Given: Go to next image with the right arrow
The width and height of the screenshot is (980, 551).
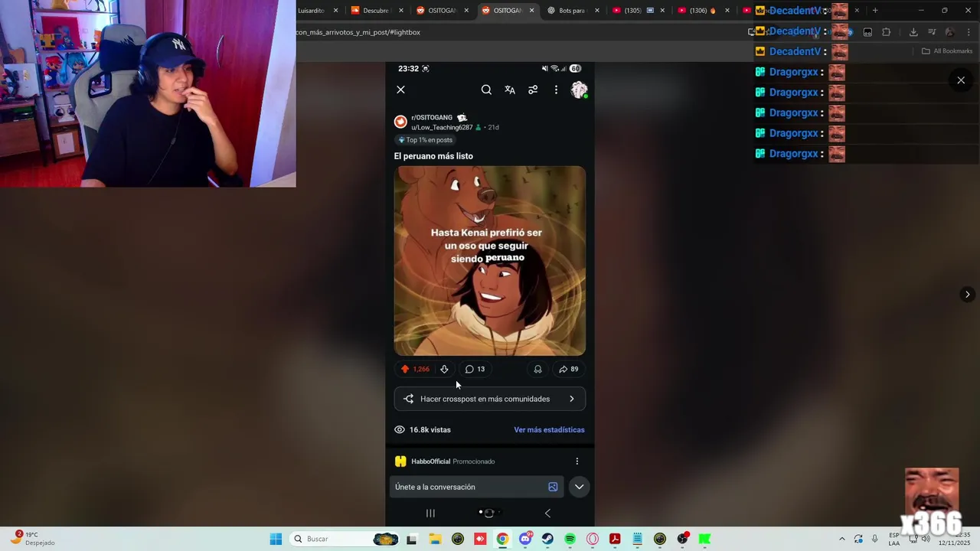Looking at the screenshot, I should (967, 295).
